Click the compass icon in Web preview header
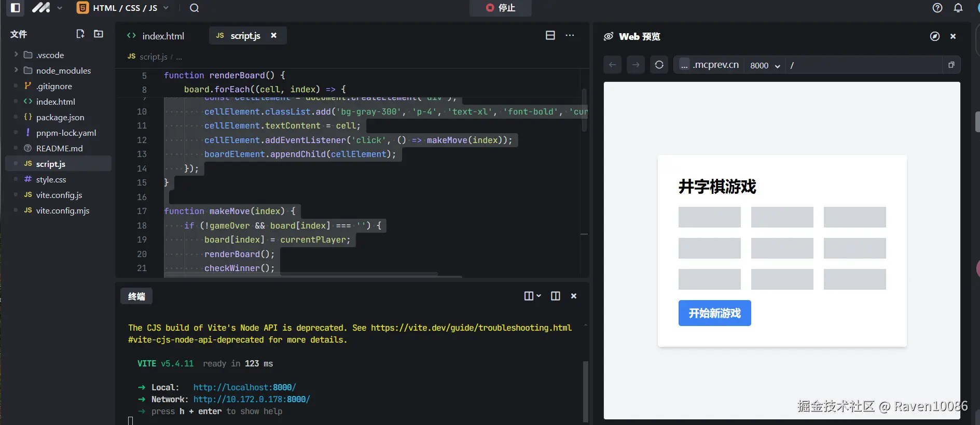Screen dimensions: 980x425 (934, 36)
